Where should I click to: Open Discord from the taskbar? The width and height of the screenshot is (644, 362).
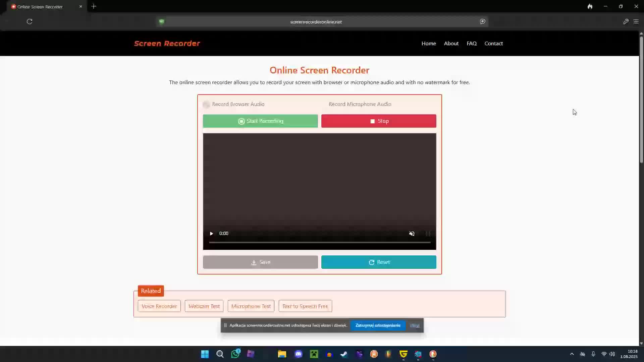(x=299, y=354)
